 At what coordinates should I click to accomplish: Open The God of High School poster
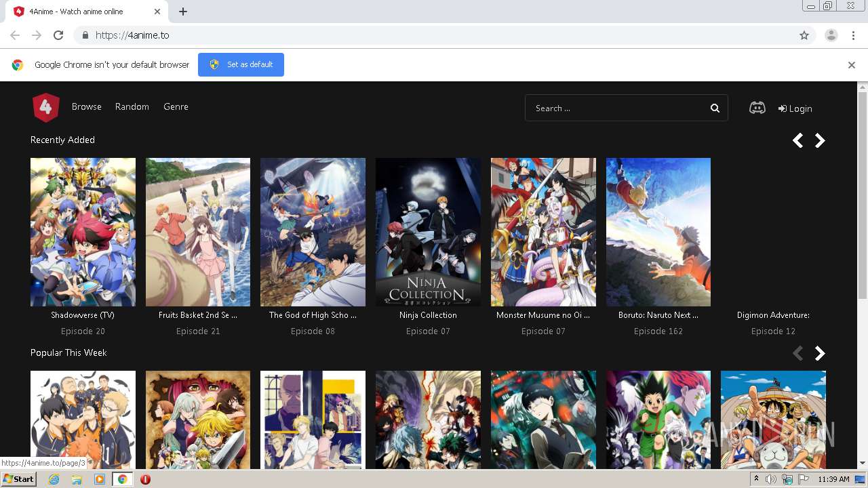coord(313,232)
